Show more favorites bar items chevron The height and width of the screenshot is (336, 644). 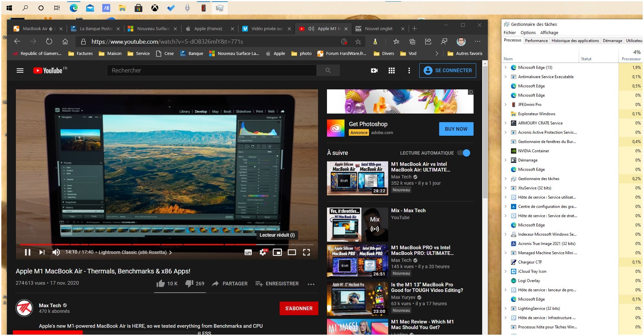[437, 54]
